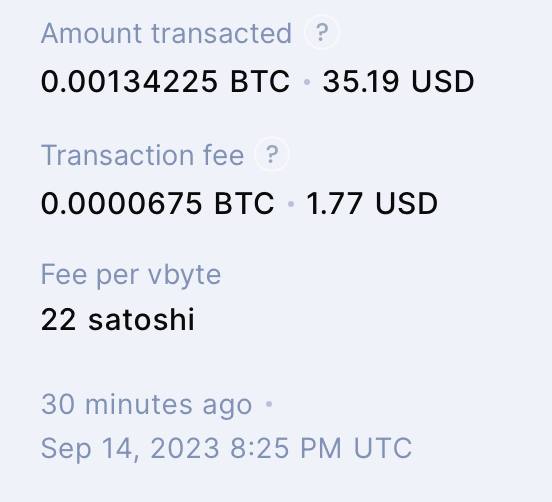552x502 pixels.
Task: Click the BTC unit in the amount transacted row
Action: tap(260, 82)
